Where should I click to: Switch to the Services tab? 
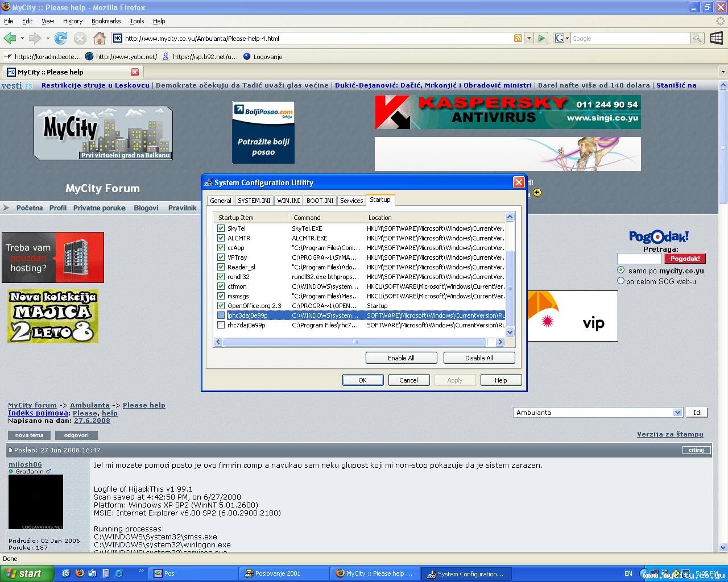click(351, 201)
